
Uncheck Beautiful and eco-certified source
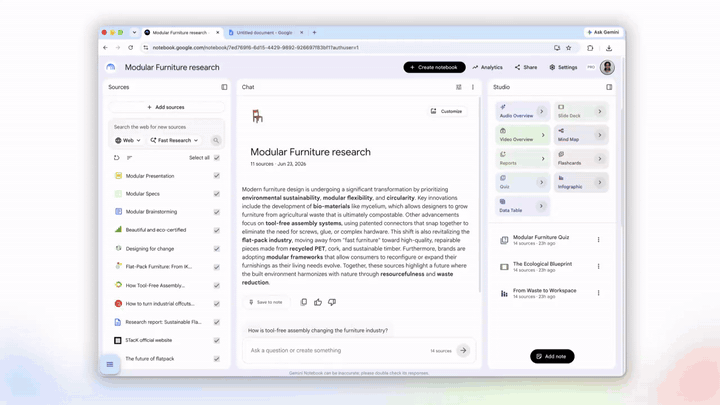(217, 230)
